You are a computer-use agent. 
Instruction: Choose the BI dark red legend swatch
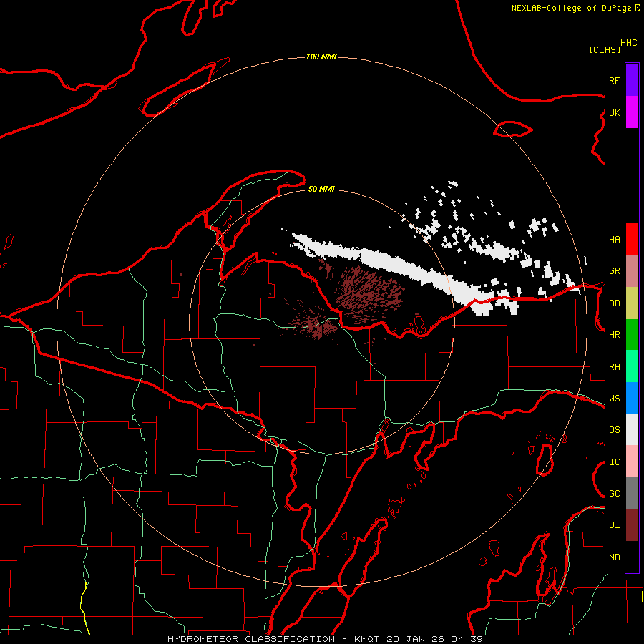[x=632, y=525]
